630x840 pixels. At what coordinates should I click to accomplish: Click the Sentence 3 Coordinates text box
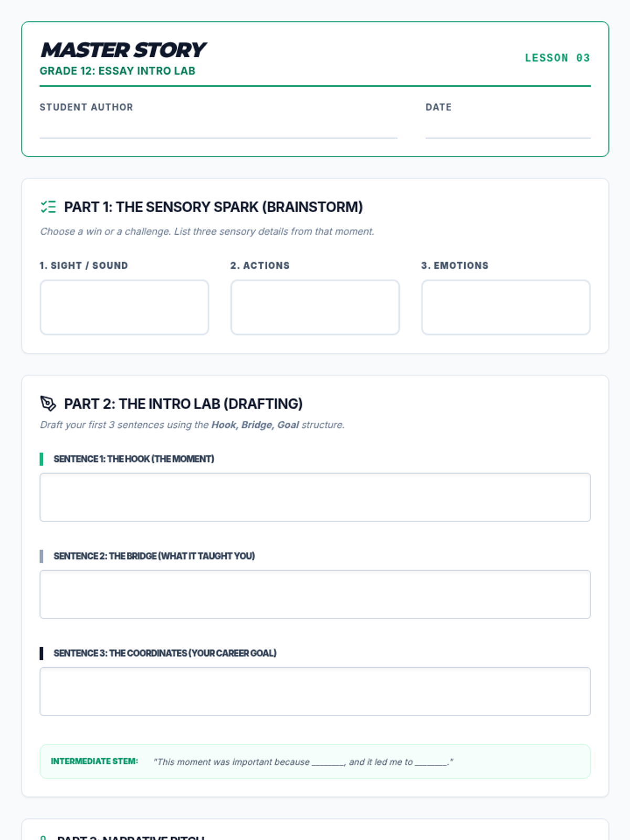pos(315,691)
